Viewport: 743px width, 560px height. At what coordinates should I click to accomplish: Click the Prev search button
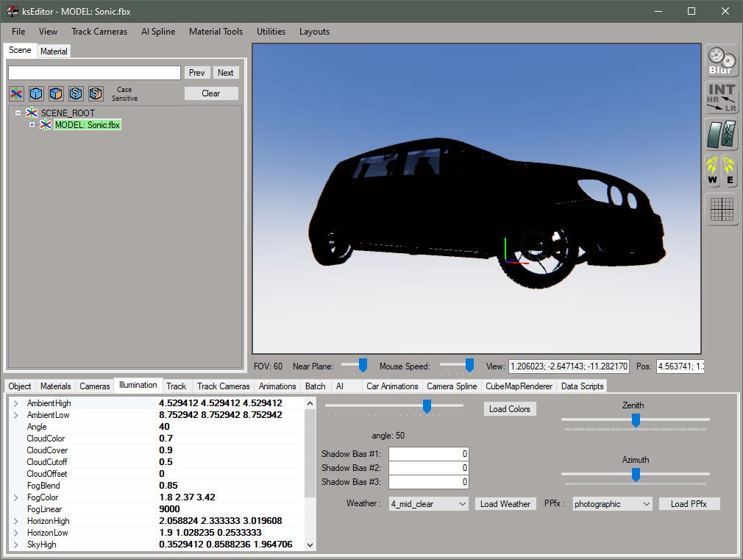tap(196, 73)
